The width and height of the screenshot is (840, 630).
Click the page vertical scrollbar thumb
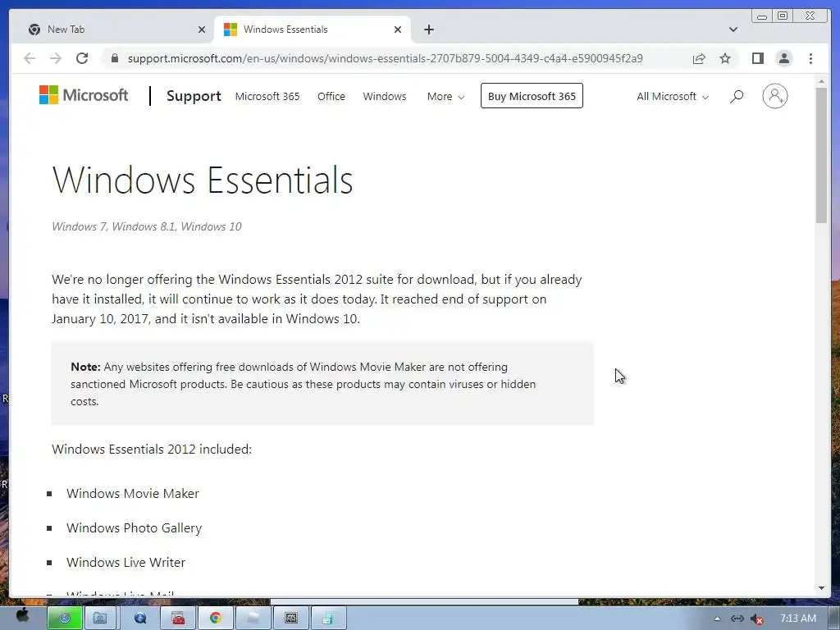click(821, 155)
